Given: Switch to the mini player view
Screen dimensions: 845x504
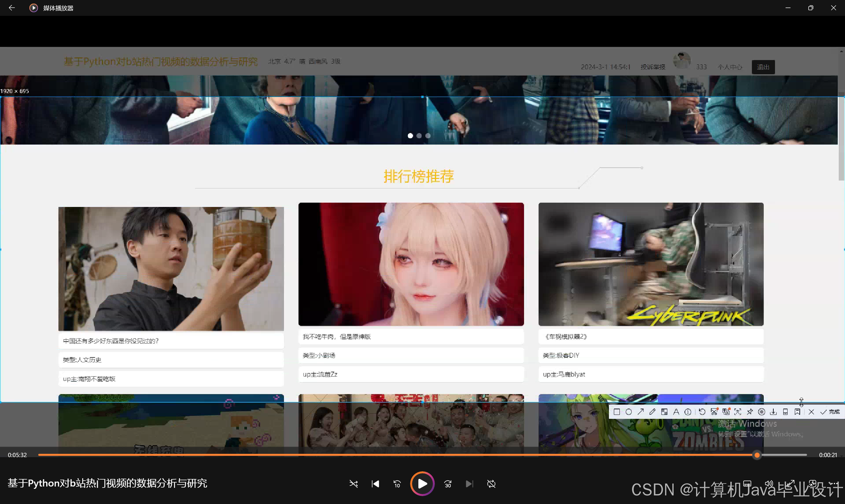Looking at the screenshot, I should (x=812, y=484).
